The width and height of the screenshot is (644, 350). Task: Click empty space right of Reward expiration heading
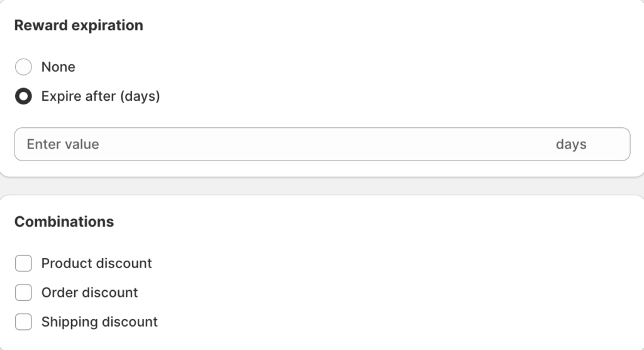tap(377, 26)
